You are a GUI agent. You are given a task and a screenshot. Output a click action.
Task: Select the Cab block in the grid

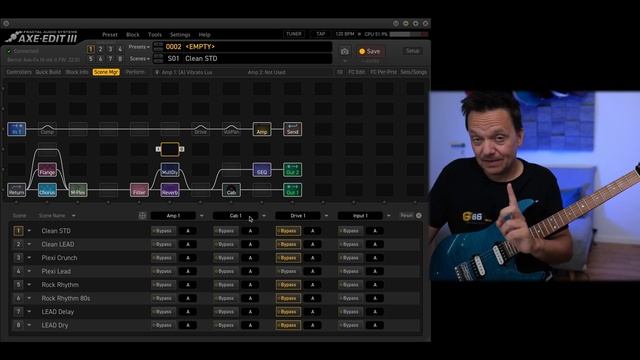231,190
